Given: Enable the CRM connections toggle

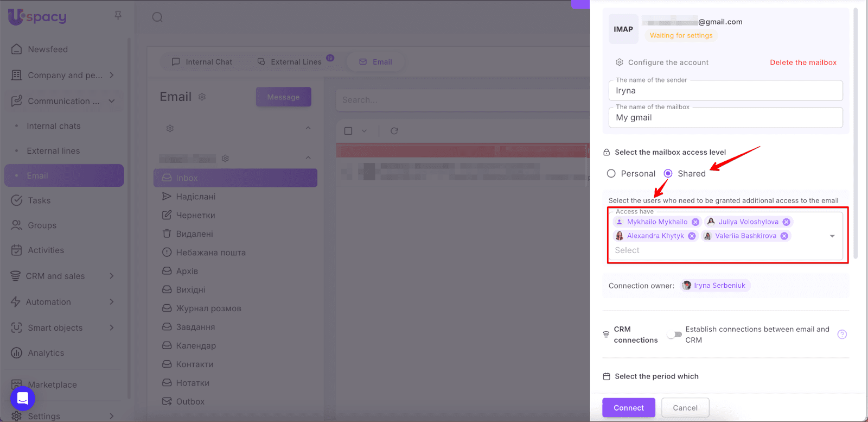Looking at the screenshot, I should [674, 335].
